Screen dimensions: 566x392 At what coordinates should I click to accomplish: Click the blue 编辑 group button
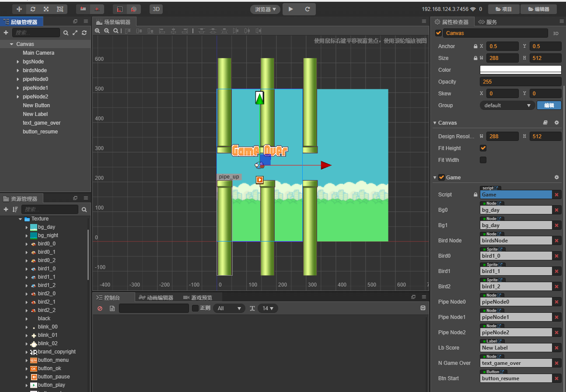point(549,105)
